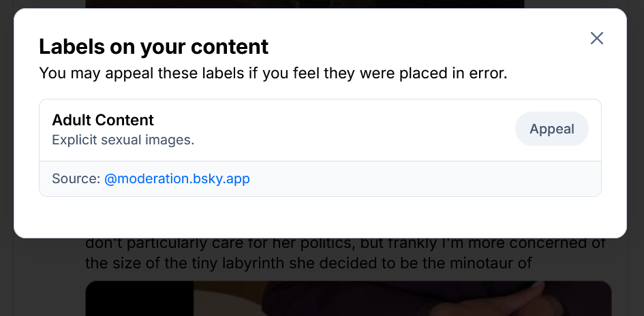Viewport: 644px width, 316px height.
Task: Click the blank dialog area below the label card
Action: pos(320,217)
